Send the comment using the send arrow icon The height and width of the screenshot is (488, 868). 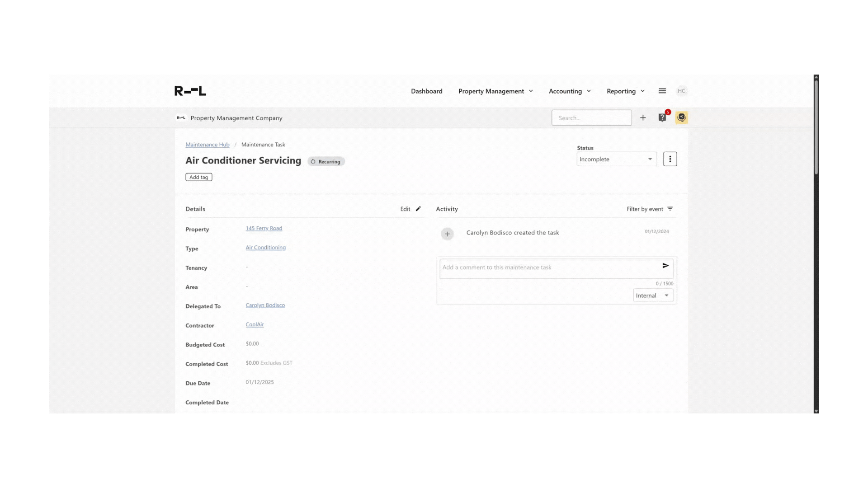(x=665, y=266)
